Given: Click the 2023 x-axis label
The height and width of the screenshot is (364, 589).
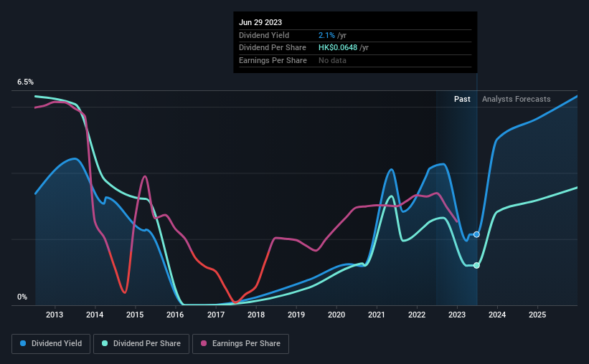Looking at the screenshot, I should click(x=457, y=315).
